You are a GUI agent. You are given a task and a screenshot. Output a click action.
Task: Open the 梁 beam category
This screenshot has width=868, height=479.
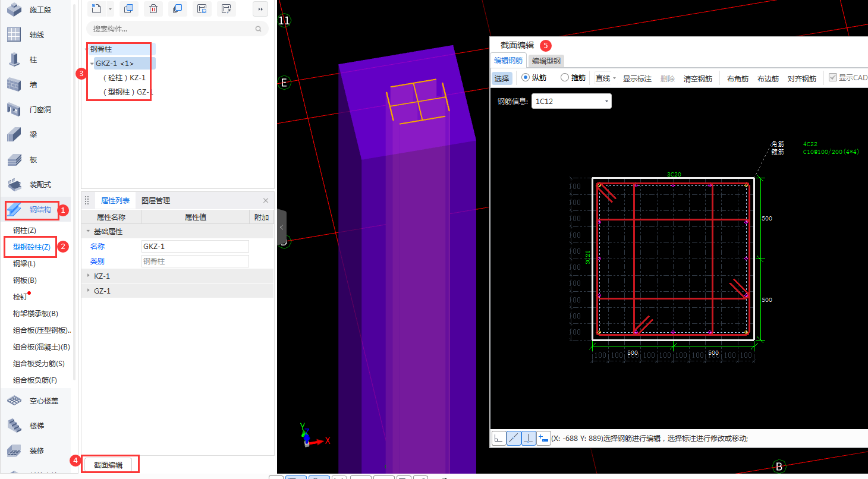pos(36,135)
